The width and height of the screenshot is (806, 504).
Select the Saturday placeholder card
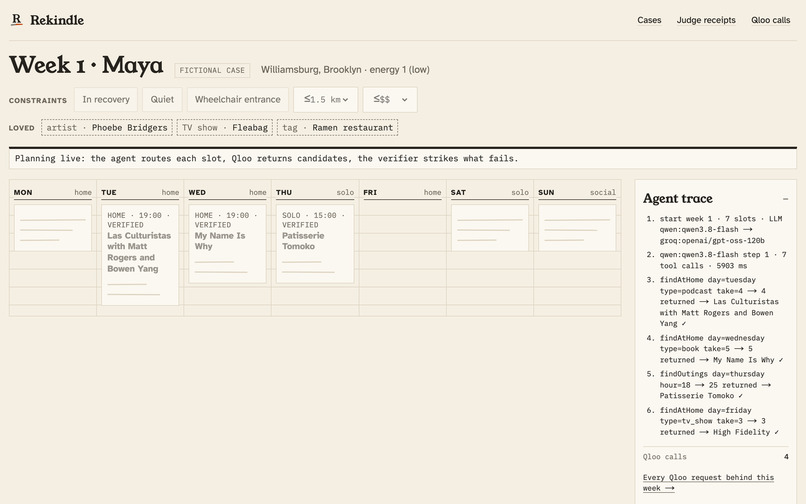coord(489,228)
